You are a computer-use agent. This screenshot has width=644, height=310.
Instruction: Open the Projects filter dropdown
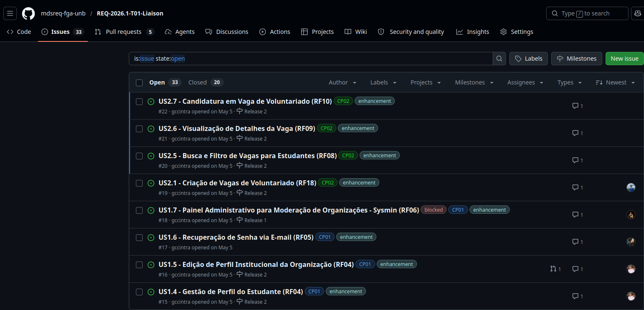tap(426, 82)
